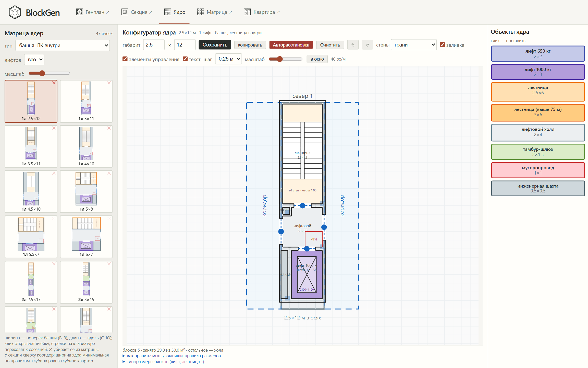Viewport: 588px width, 368px height.
Task: Toggle the текст checkbox
Action: [185, 59]
